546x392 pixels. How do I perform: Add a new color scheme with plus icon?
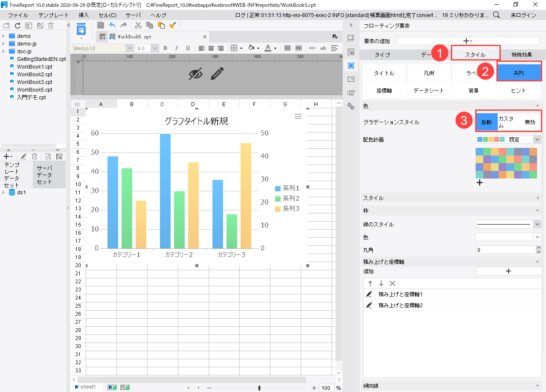point(479,183)
